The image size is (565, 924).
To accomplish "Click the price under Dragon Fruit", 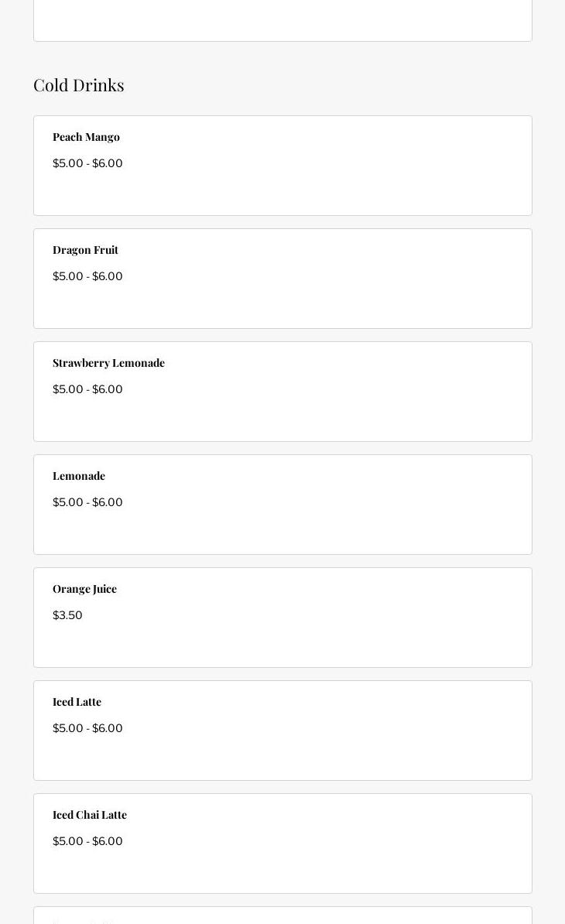I will point(87,276).
